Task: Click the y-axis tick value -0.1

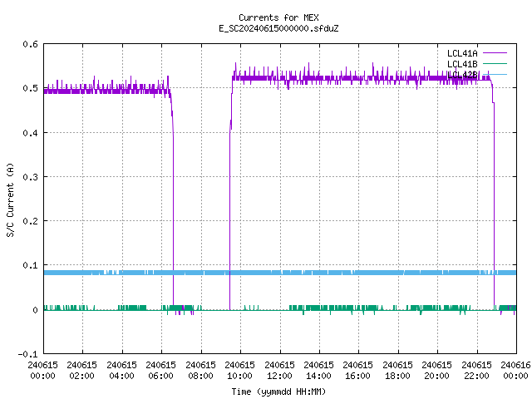Action: tap(27, 354)
